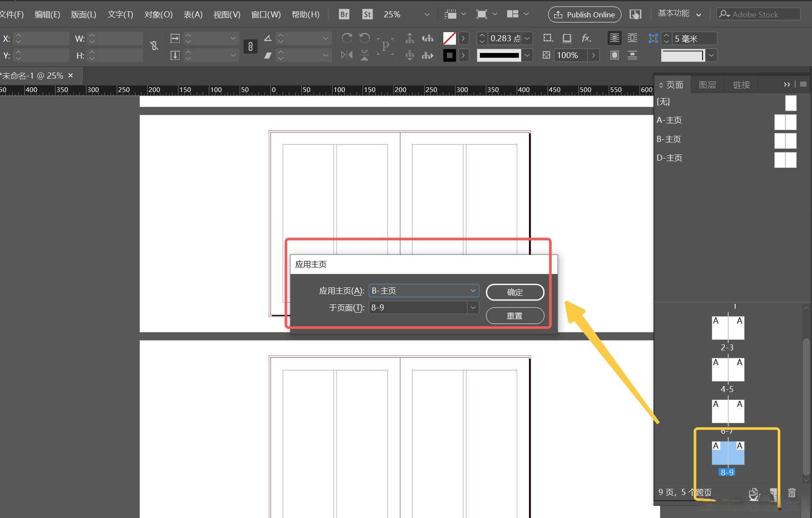812x518 pixels.
Task: Click 重置 in 应用主页 dialog
Action: 515,316
